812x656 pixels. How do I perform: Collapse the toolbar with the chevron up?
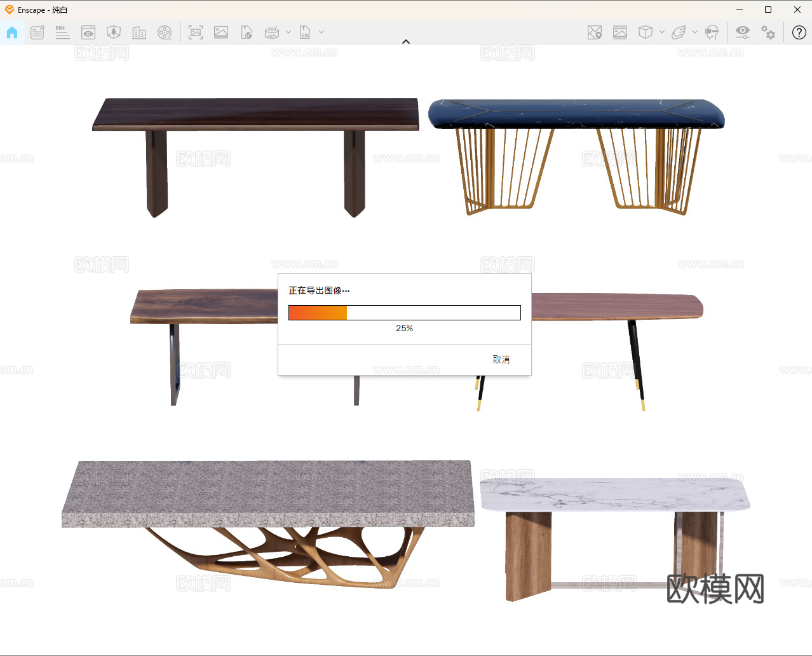point(406,42)
